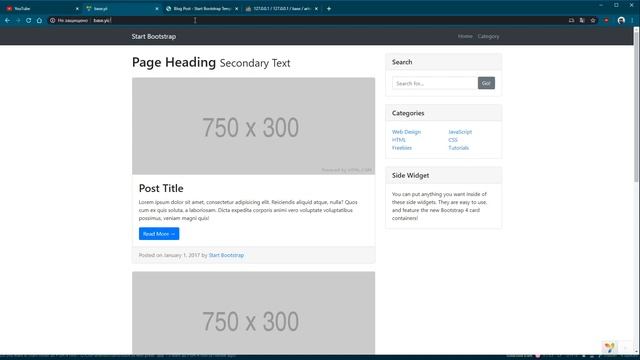Click the Side Widget header
The height and width of the screenshot is (360, 640).
coord(443,176)
